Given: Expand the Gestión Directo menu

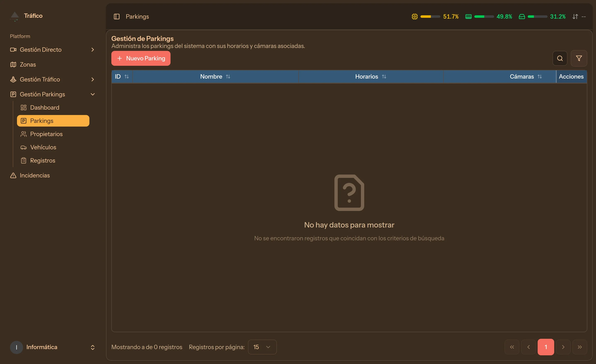Looking at the screenshot, I should tap(53, 50).
